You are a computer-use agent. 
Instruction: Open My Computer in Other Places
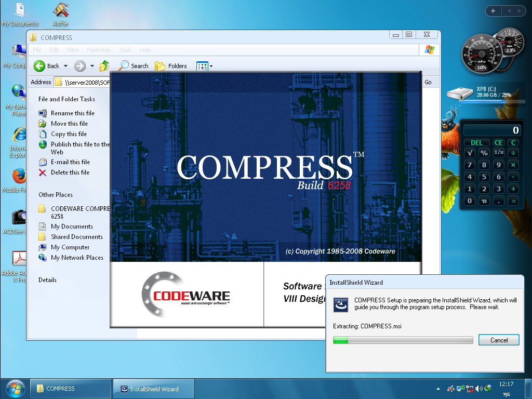coord(70,247)
